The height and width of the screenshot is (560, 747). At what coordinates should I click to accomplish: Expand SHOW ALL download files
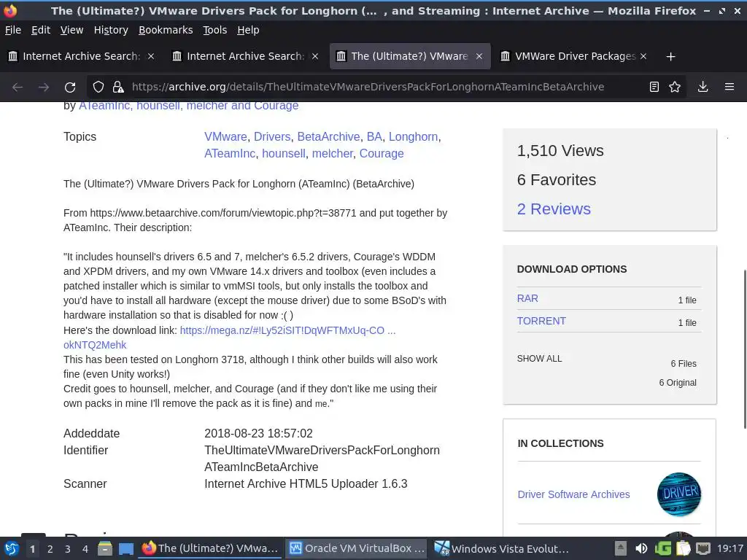[x=539, y=359]
